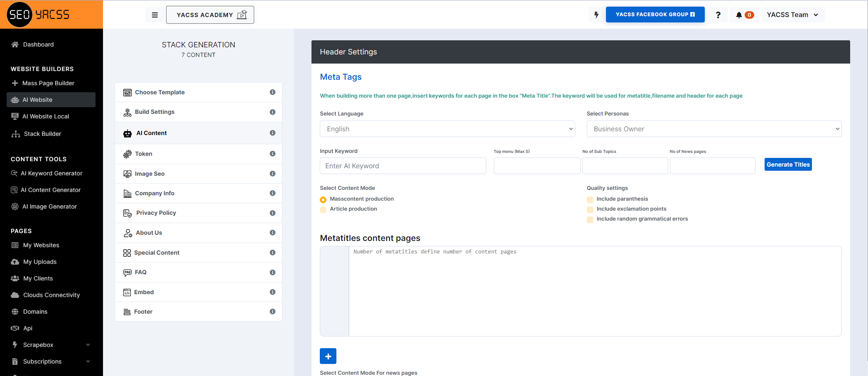This screenshot has width=868, height=376.
Task: Click the Enter AI Keyword field
Action: pyautogui.click(x=403, y=166)
